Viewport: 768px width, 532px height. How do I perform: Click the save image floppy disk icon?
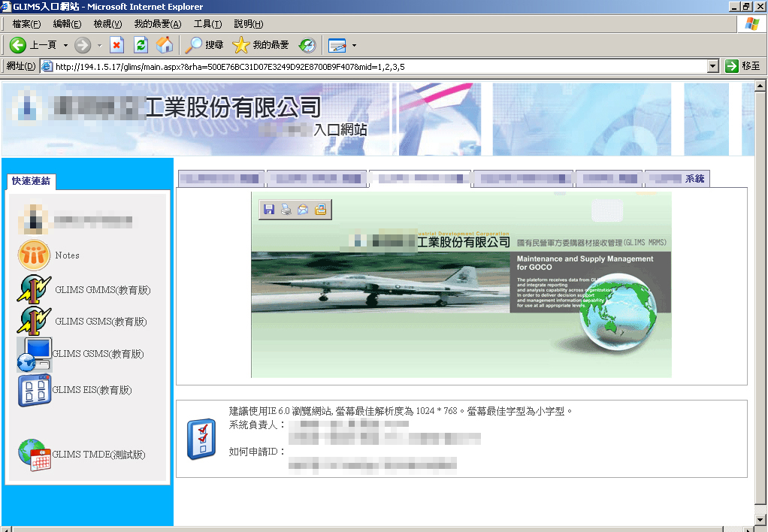pyautogui.click(x=268, y=210)
